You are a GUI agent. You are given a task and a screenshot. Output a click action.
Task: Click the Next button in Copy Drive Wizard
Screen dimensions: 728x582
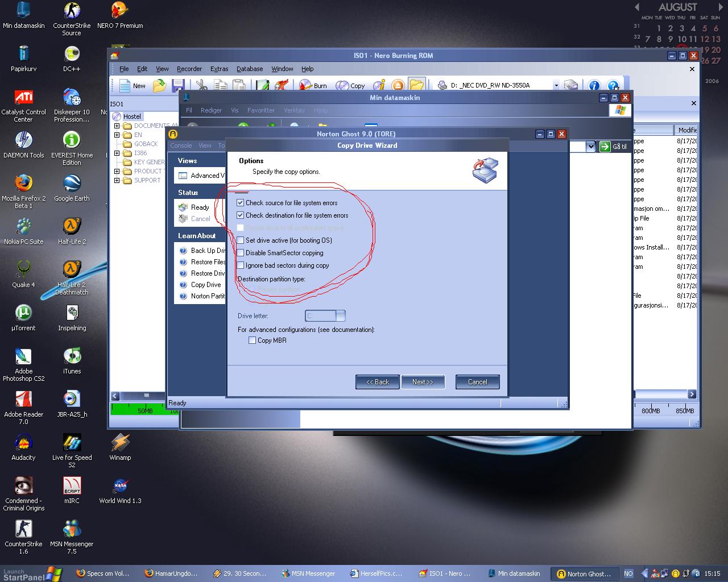pyautogui.click(x=423, y=382)
